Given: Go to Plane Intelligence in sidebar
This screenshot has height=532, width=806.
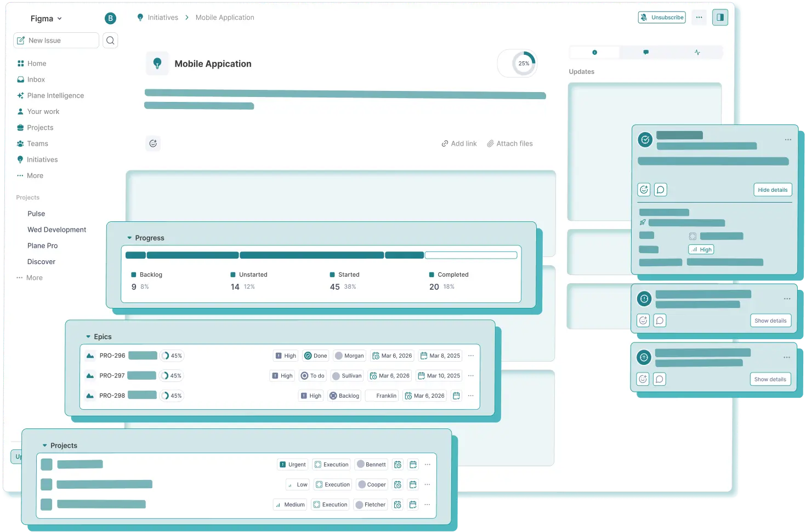Looking at the screenshot, I should click(55, 95).
